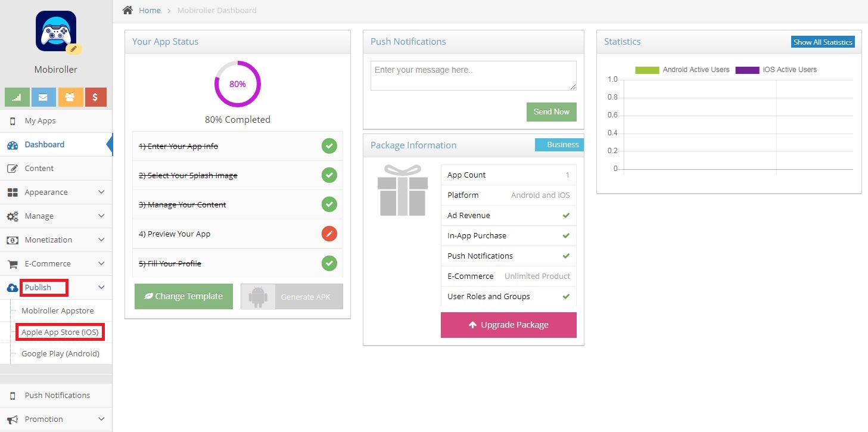
Task: Expand the Manage menu chevron
Action: [x=101, y=216]
